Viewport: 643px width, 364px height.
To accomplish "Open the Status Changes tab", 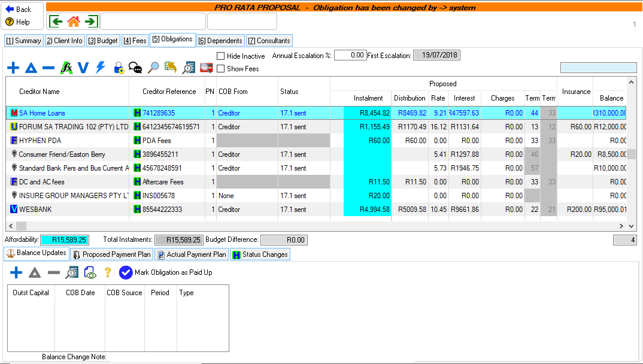I will click(x=260, y=254).
